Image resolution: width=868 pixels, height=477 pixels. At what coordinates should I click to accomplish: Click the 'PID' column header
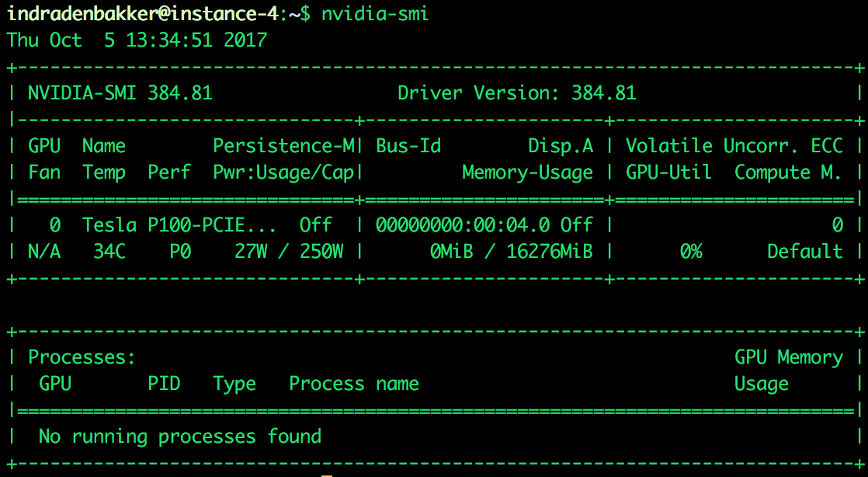[x=164, y=384]
